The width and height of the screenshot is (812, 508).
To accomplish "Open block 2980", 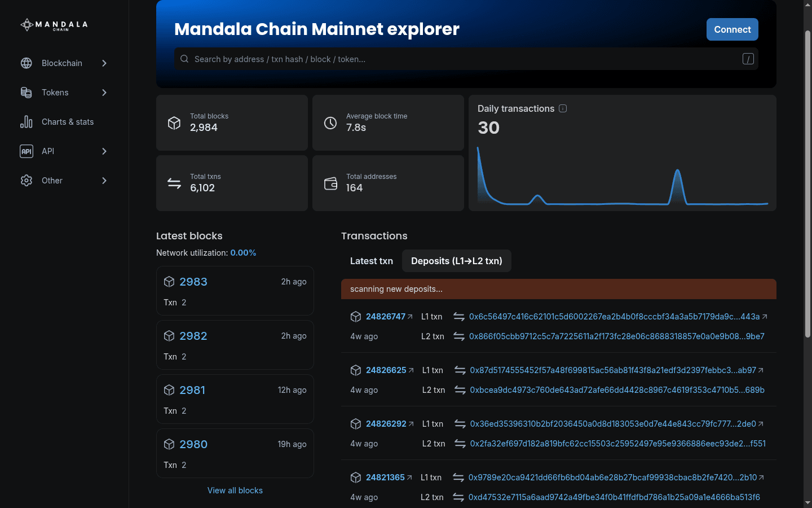I will (193, 444).
